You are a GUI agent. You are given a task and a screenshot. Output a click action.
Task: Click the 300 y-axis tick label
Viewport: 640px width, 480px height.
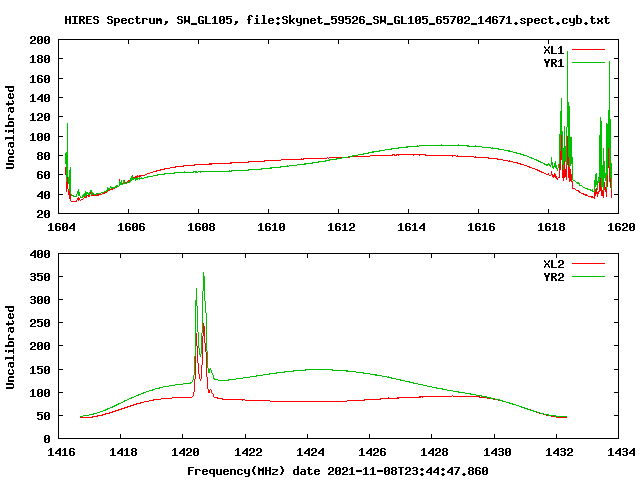click(40, 300)
